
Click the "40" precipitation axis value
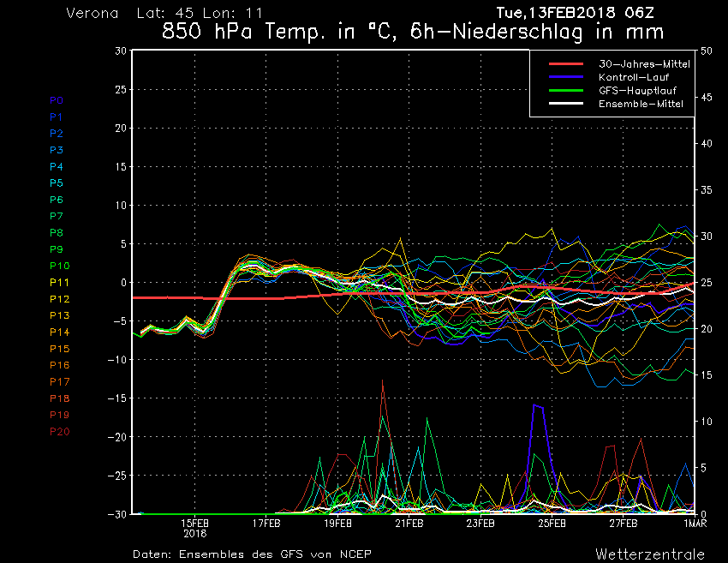(x=707, y=144)
